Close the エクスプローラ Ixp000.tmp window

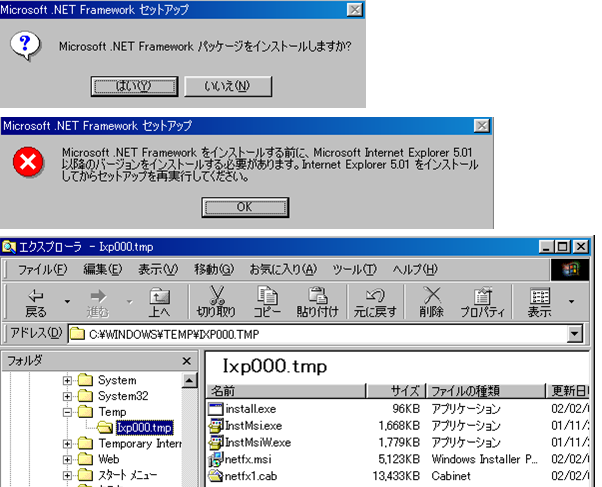point(581,247)
